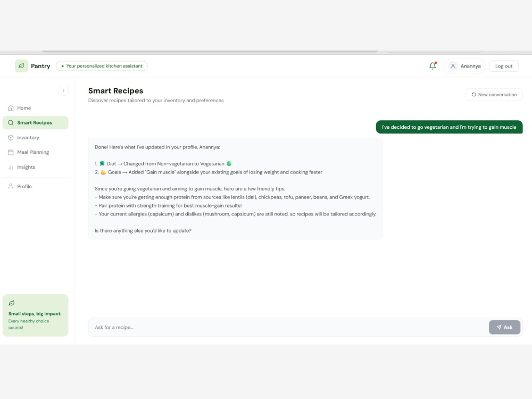Viewport: 532px width, 399px height.
Task: Click the Smart Recipes search icon
Action: coord(11,123)
